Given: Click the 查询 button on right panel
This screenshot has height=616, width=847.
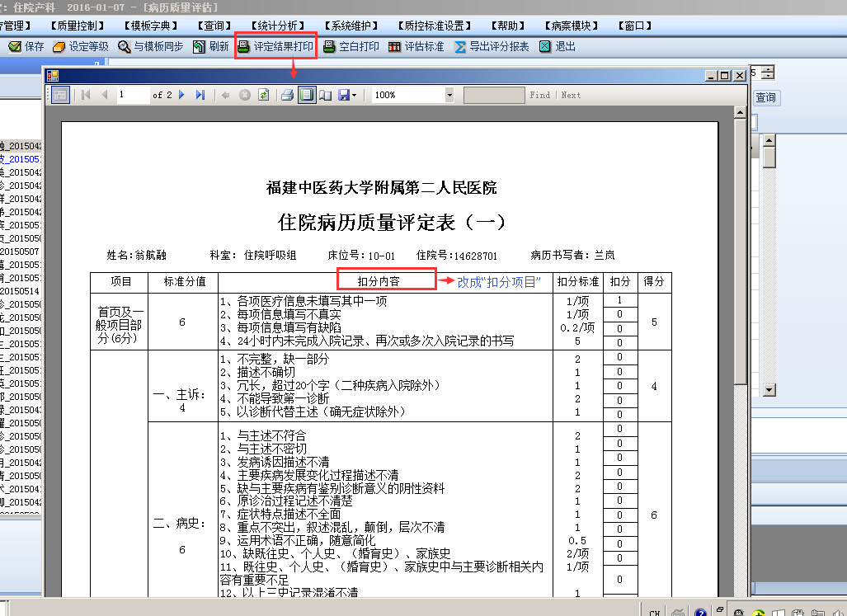Looking at the screenshot, I should point(766,97).
